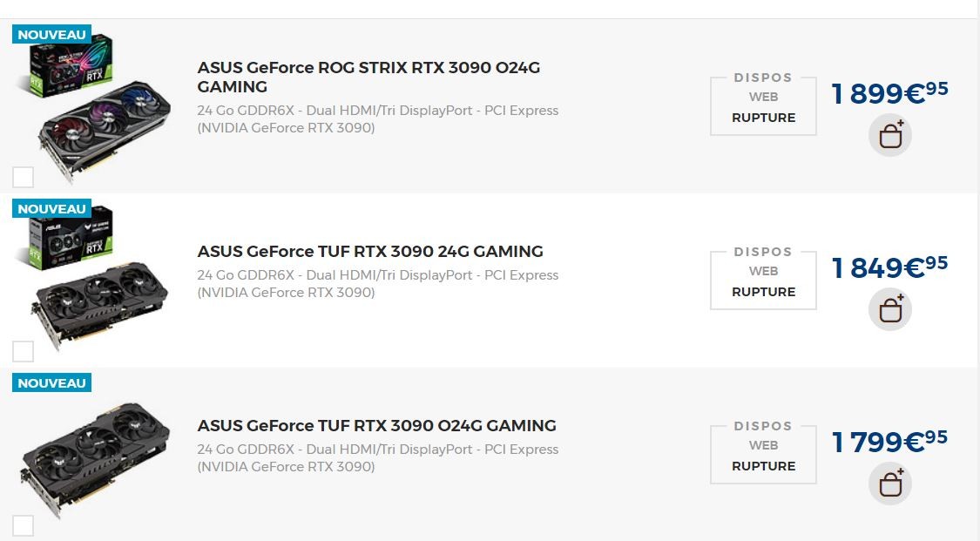Add ROG STRIX RTX 3090 to cart
980x541 pixels.
tap(889, 136)
